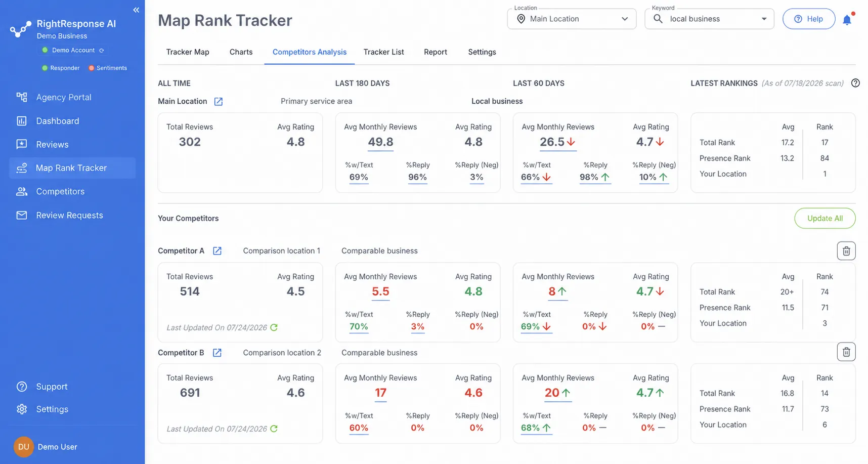Image resolution: width=868 pixels, height=464 pixels.
Task: Click Competitor B 60% w/Text value
Action: [x=359, y=428]
